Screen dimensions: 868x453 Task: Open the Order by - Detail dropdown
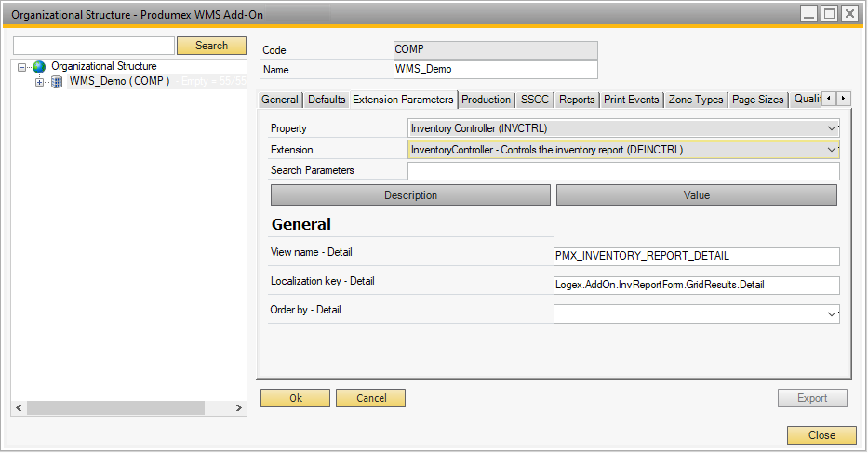832,314
